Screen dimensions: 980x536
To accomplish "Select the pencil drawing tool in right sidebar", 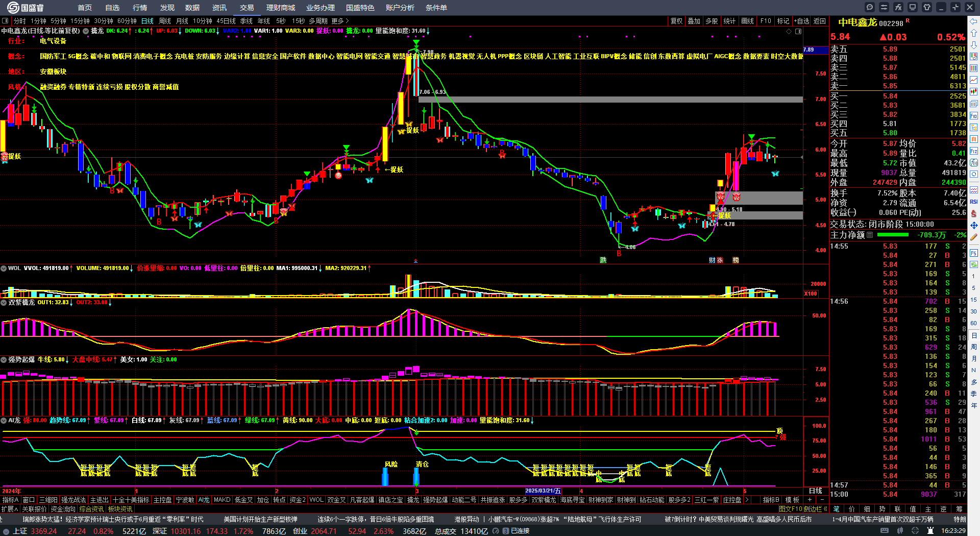I will (x=974, y=237).
